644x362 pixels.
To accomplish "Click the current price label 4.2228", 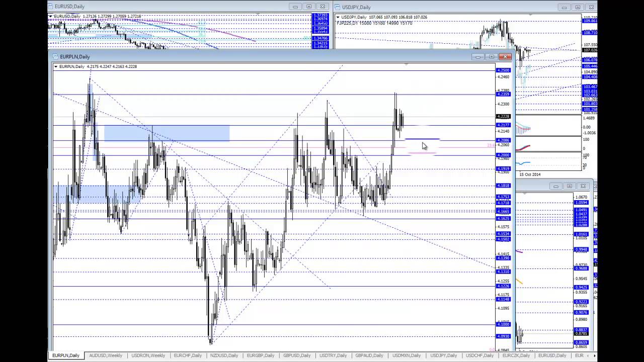I will pos(503,117).
